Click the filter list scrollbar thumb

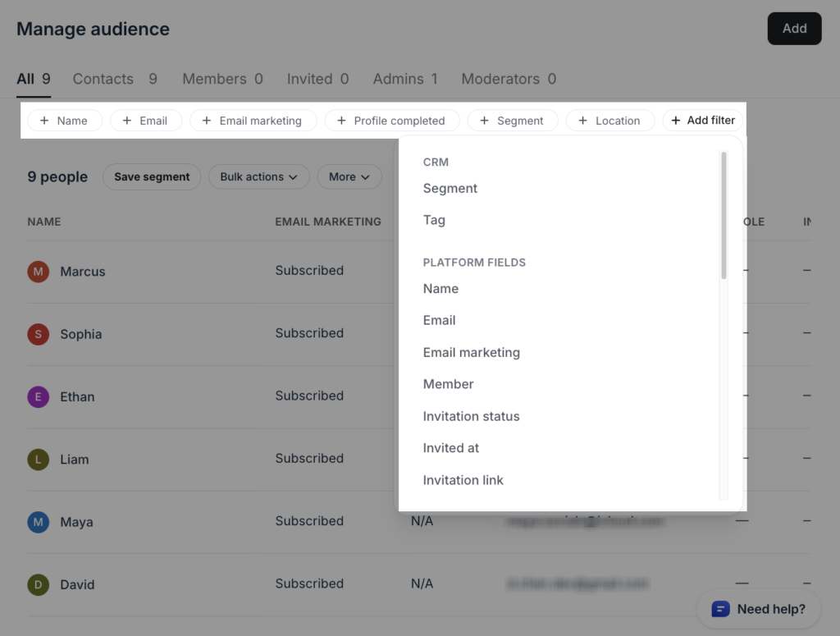724,215
